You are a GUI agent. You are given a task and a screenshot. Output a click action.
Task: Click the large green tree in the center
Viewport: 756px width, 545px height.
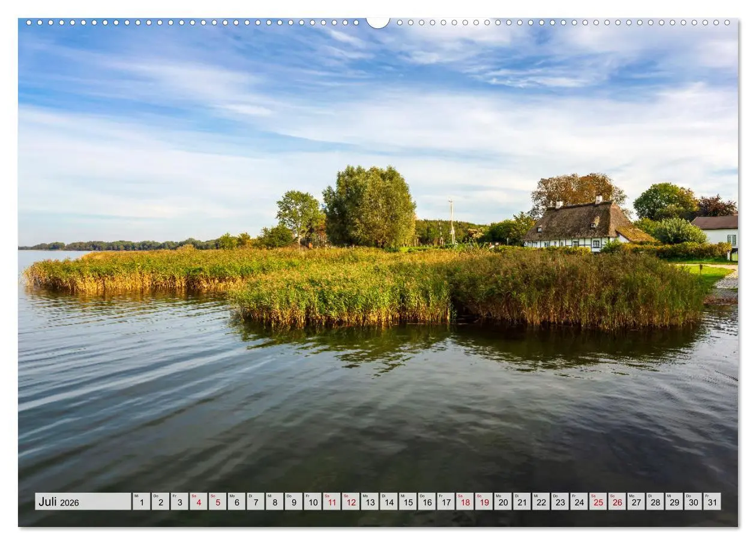(370, 207)
